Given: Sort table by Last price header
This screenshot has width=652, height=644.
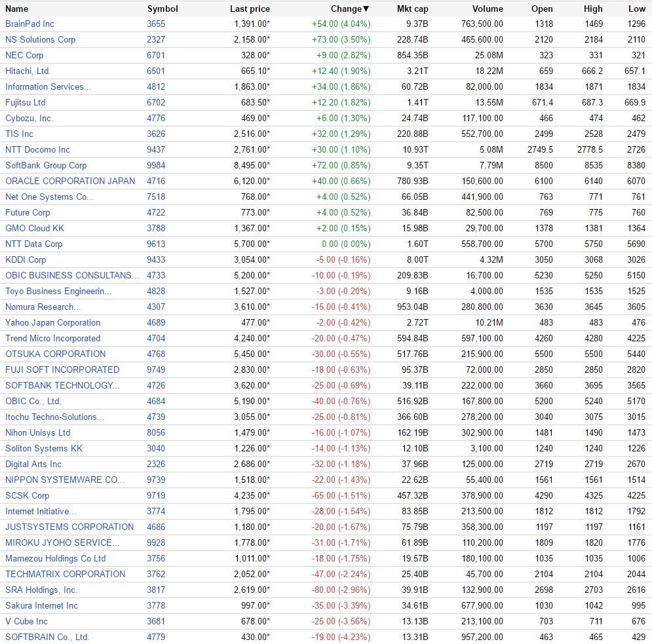Looking at the screenshot, I should pos(250,9).
